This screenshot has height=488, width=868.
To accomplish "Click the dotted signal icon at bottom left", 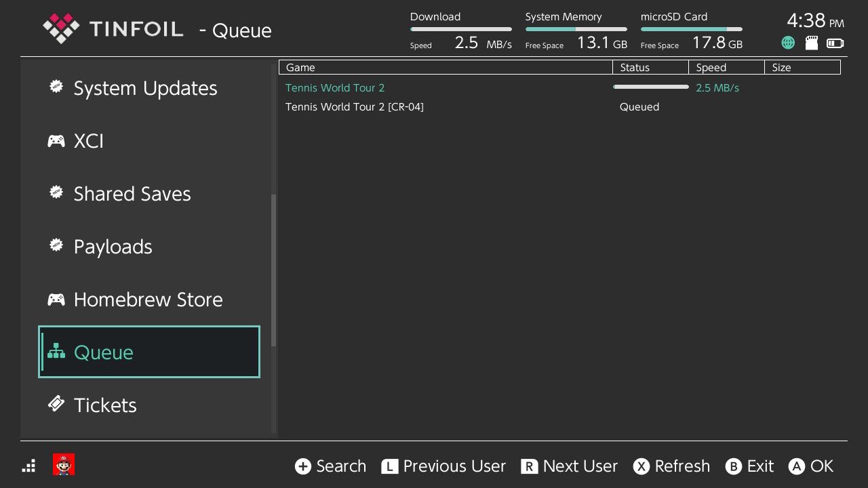I will coord(28,466).
